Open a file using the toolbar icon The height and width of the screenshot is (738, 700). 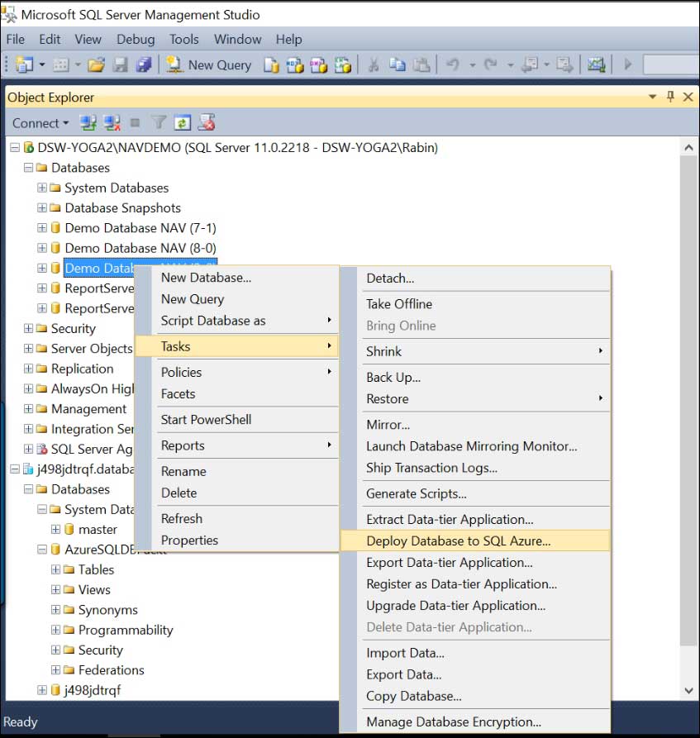97,64
